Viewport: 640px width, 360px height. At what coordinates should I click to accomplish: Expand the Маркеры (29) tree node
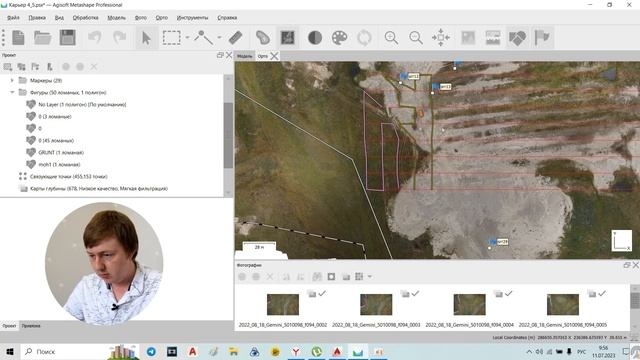click(x=12, y=80)
